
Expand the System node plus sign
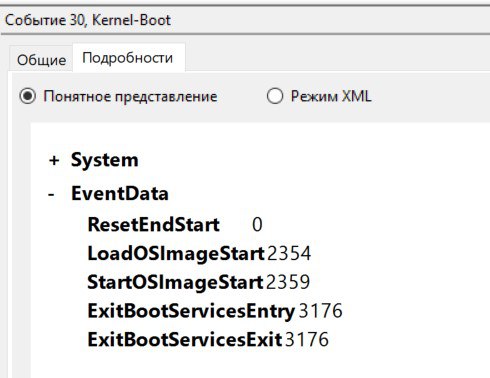click(x=54, y=160)
